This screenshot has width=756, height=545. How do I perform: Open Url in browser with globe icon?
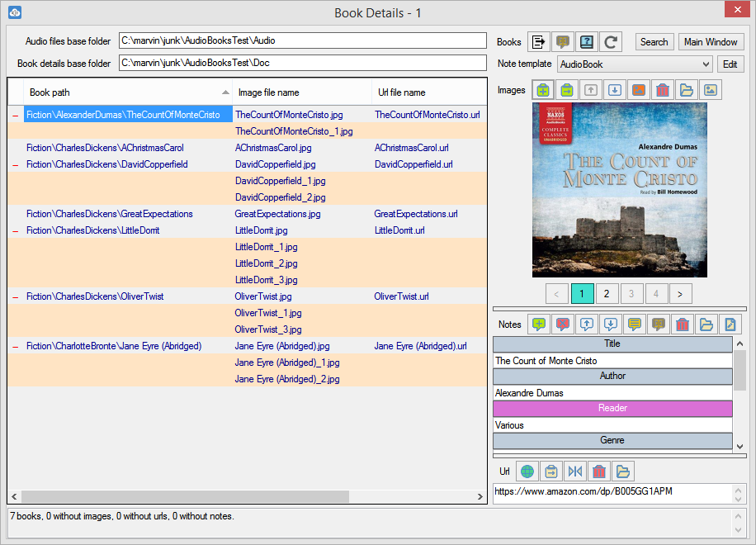(x=527, y=472)
